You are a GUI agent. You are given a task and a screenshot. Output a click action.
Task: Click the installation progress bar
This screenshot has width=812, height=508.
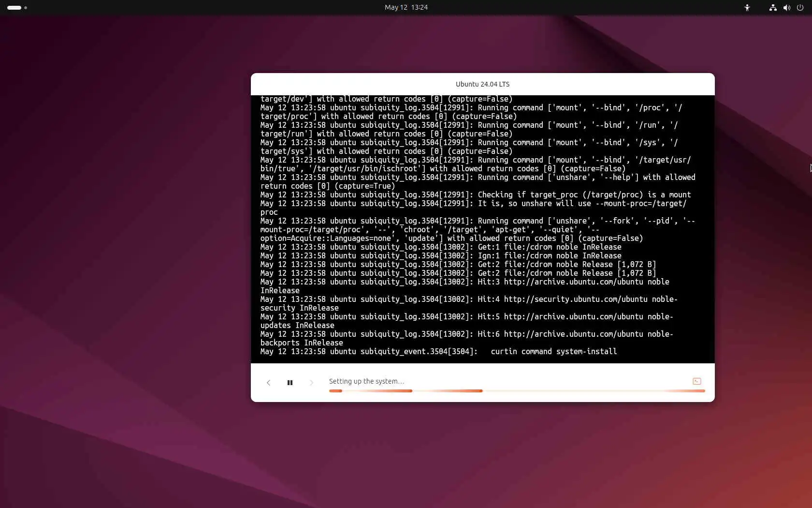click(x=517, y=391)
